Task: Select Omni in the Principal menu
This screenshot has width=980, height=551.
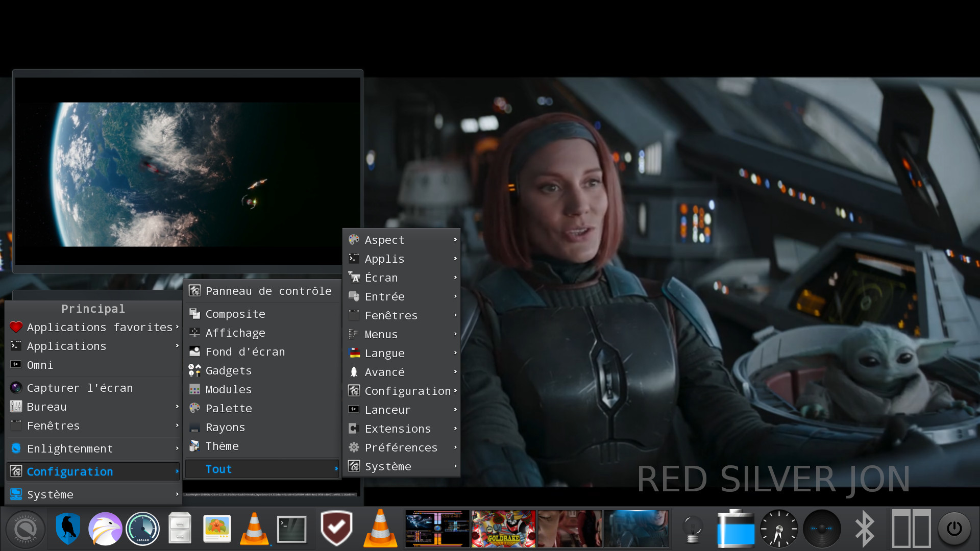Action: click(x=94, y=365)
